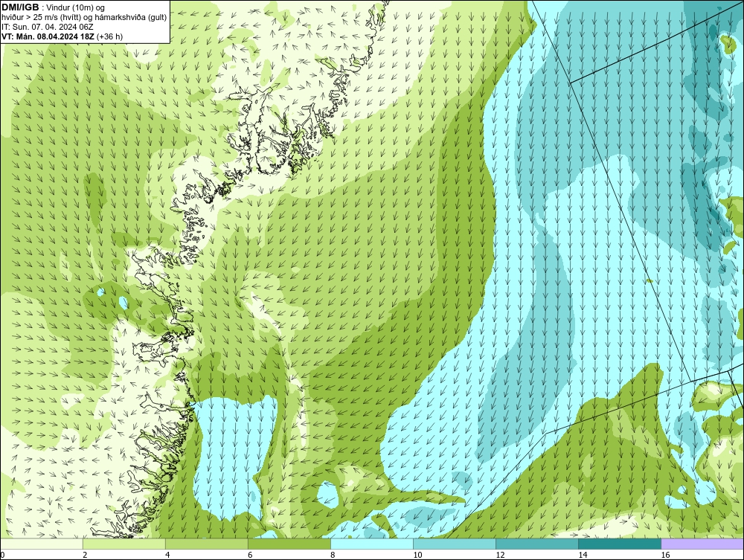This screenshot has width=744, height=560.
Task: Click the 2–4 m/s light green legend swatch
Action: (x=124, y=544)
